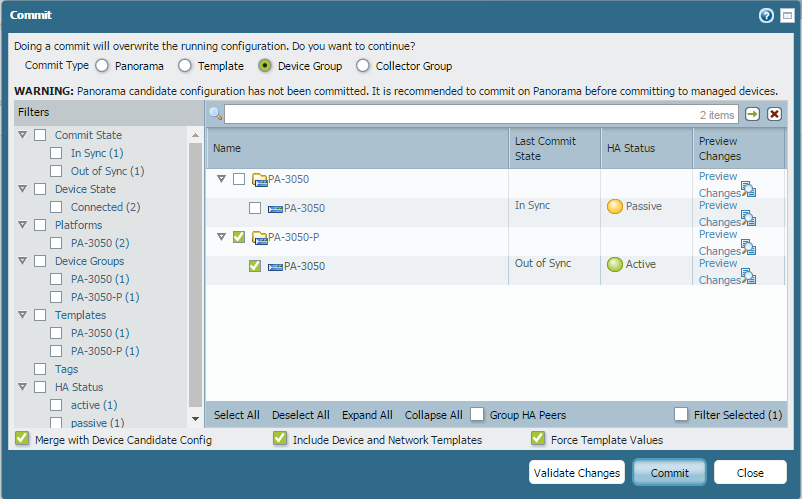The height and width of the screenshot is (499, 802).
Task: Check the Out of Sync (1) filter
Action: [x=56, y=171]
